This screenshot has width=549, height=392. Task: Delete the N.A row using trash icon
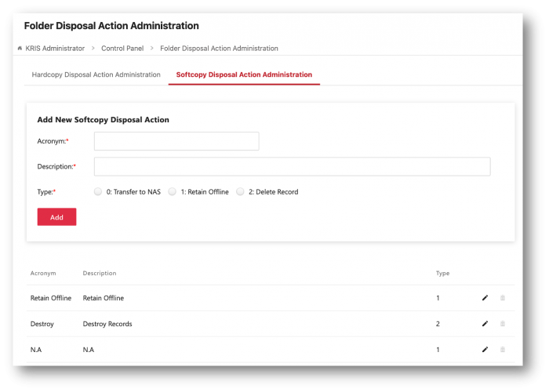point(503,350)
